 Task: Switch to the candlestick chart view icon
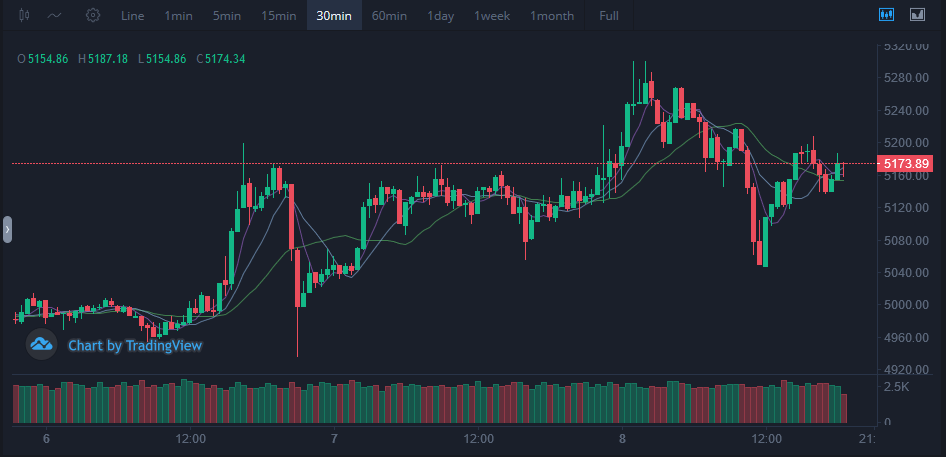point(886,15)
